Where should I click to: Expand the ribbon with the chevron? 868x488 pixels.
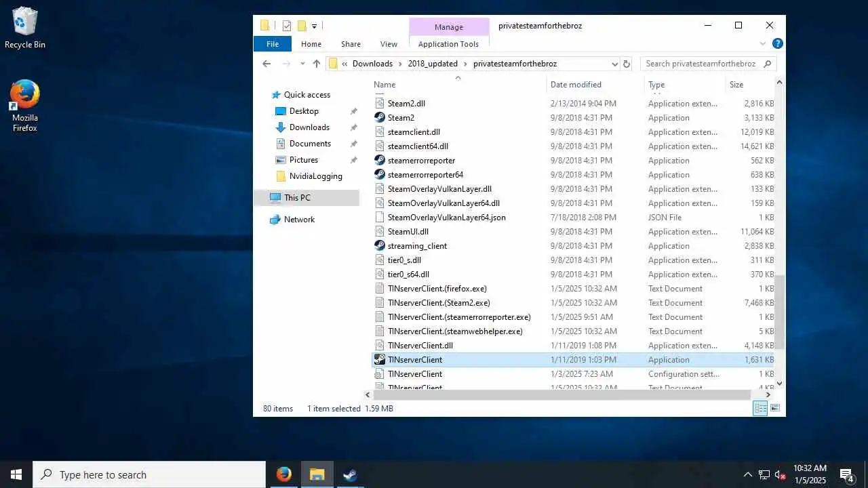point(763,43)
